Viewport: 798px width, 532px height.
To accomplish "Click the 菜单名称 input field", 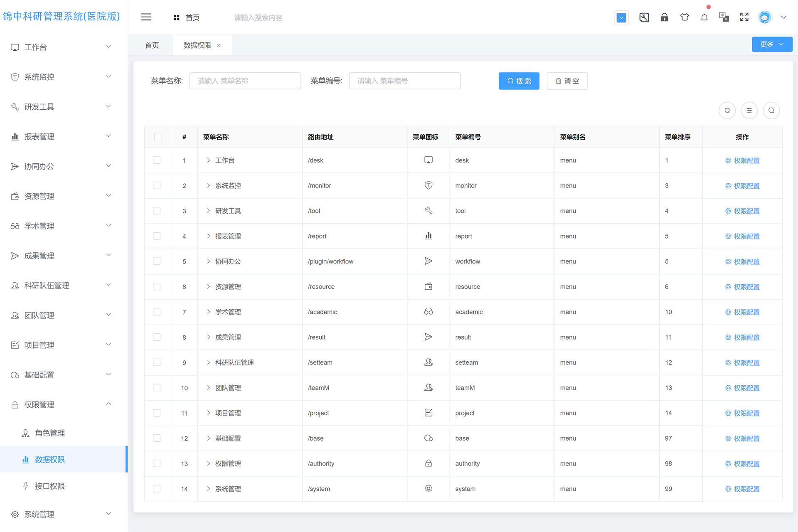I will [245, 81].
